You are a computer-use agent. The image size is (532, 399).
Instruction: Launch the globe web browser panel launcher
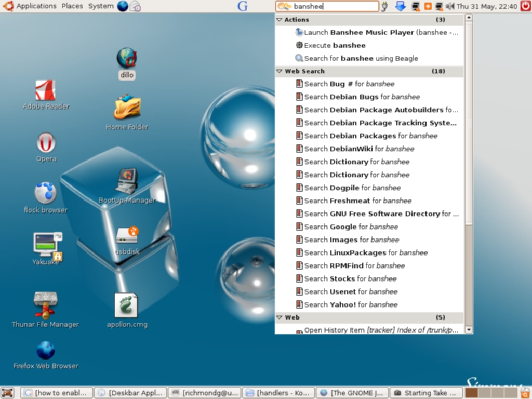tap(123, 6)
